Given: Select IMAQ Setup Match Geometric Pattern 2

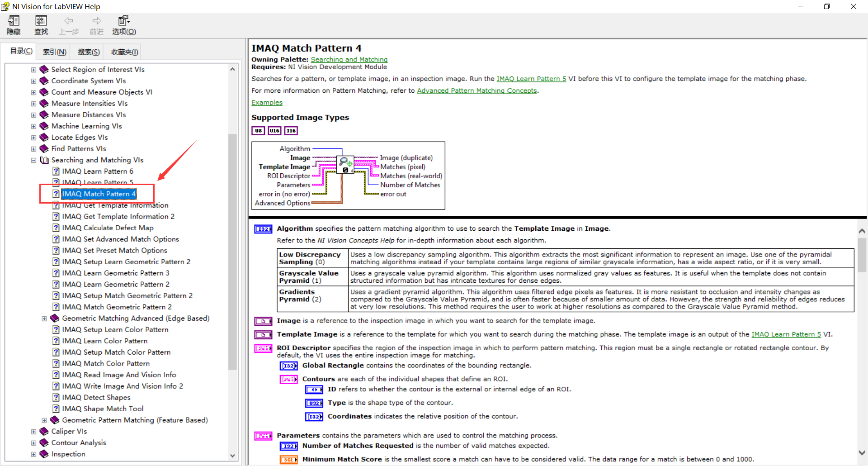Looking at the screenshot, I should click(127, 295).
